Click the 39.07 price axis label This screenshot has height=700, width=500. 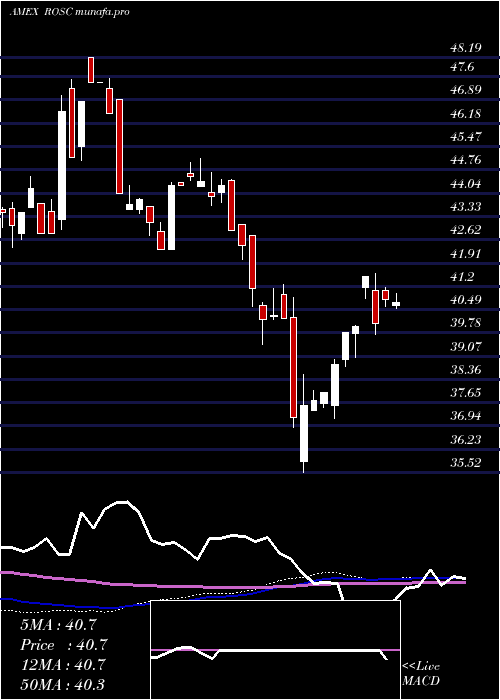(466, 346)
